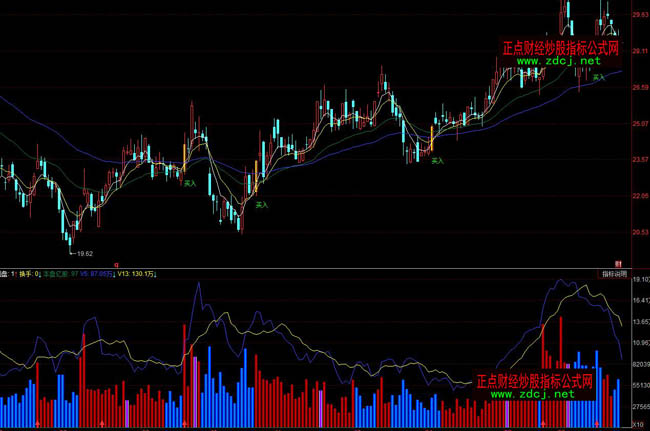Click the earliest 买入 signal marker
Viewport: 650px width, 431px height.
(188, 182)
